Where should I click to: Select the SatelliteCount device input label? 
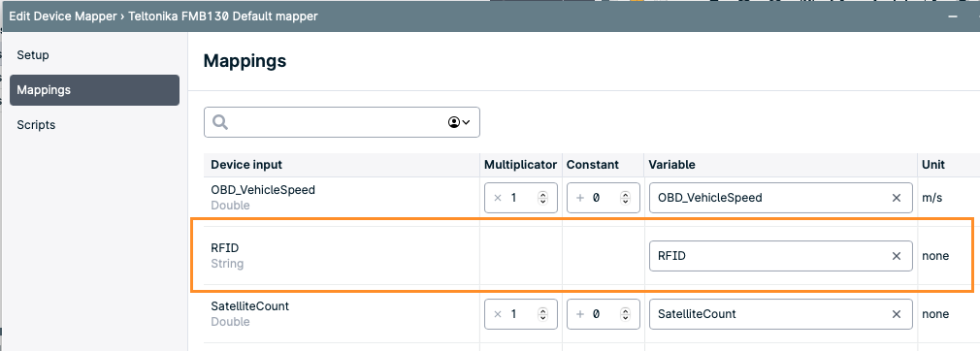250,306
